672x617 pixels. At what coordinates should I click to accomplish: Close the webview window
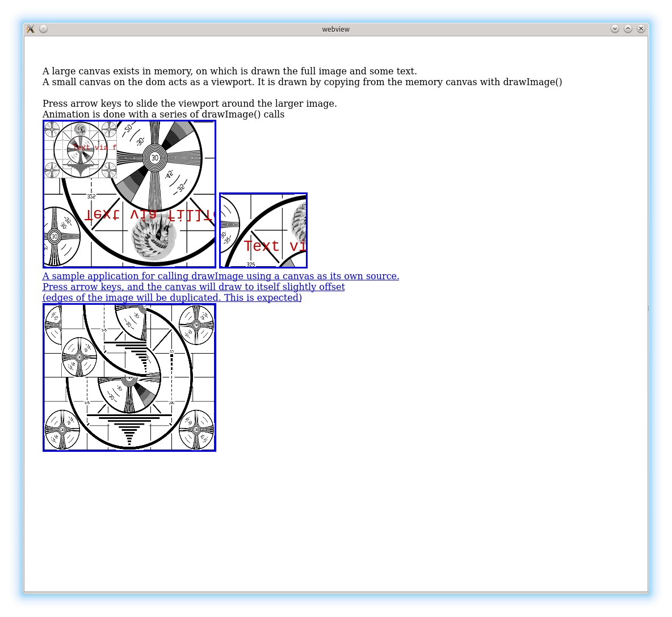click(x=641, y=29)
